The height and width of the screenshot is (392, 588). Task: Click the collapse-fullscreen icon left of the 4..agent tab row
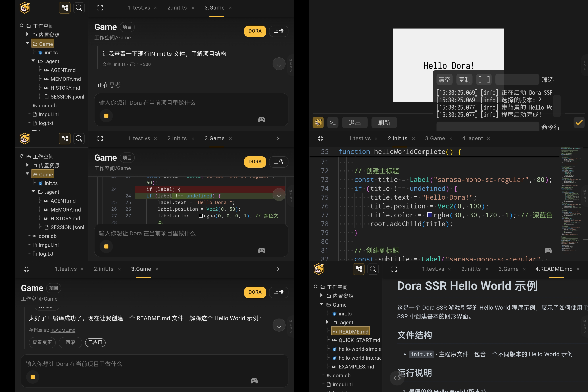pyautogui.click(x=321, y=139)
